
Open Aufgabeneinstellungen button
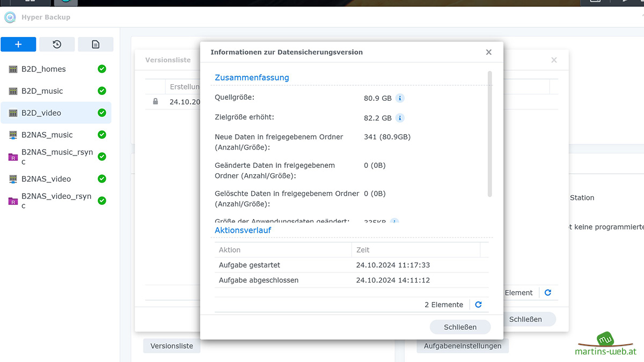click(463, 346)
